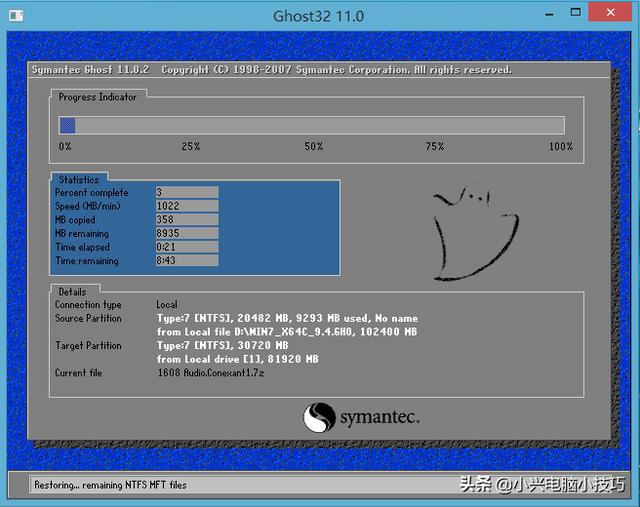Click the 'Current file' label
Screen dimensions: 640x507
point(78,373)
